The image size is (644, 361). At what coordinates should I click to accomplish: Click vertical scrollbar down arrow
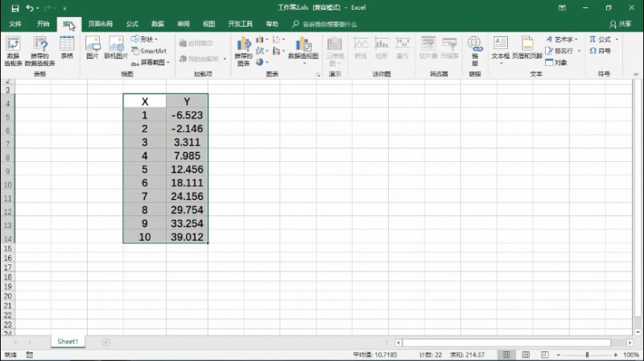[x=638, y=332]
